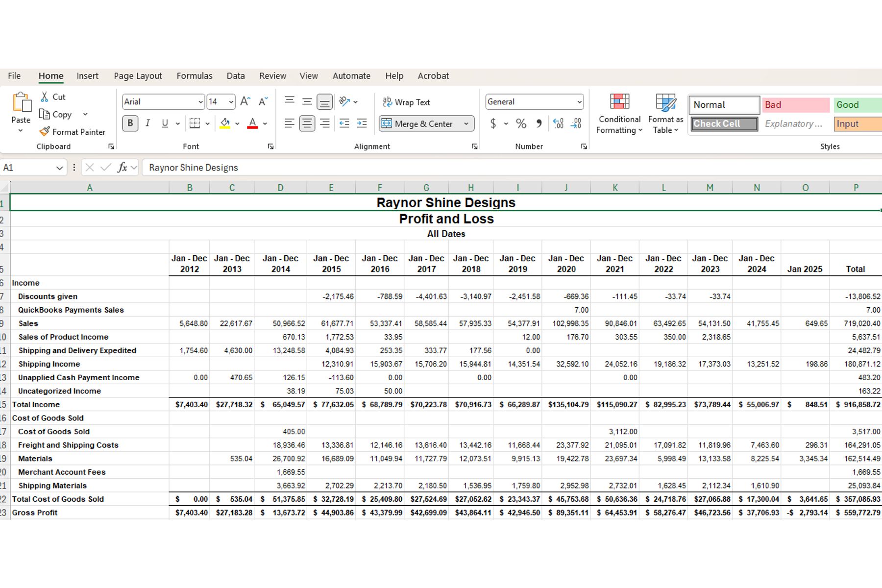Toggle Wrap Text
882x588 pixels.
(x=406, y=102)
